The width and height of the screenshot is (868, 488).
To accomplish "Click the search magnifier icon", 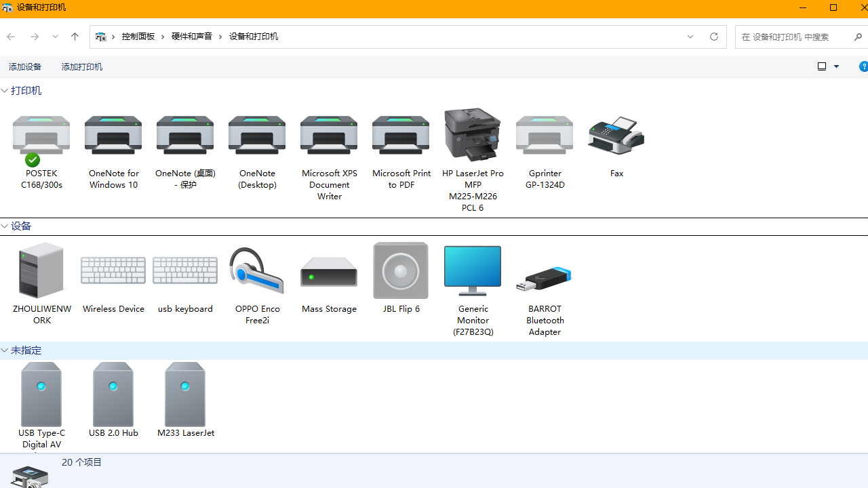I will point(858,37).
